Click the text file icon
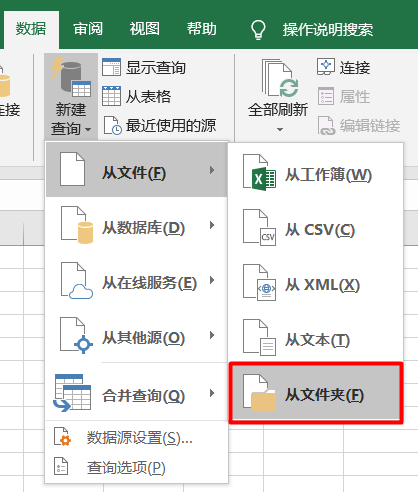 pyautogui.click(x=259, y=338)
